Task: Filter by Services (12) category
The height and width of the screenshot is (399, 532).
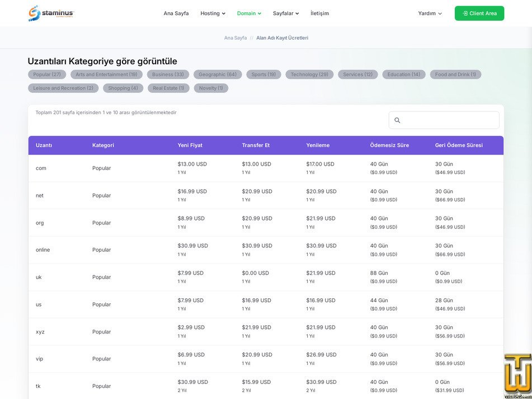Action: point(358,74)
